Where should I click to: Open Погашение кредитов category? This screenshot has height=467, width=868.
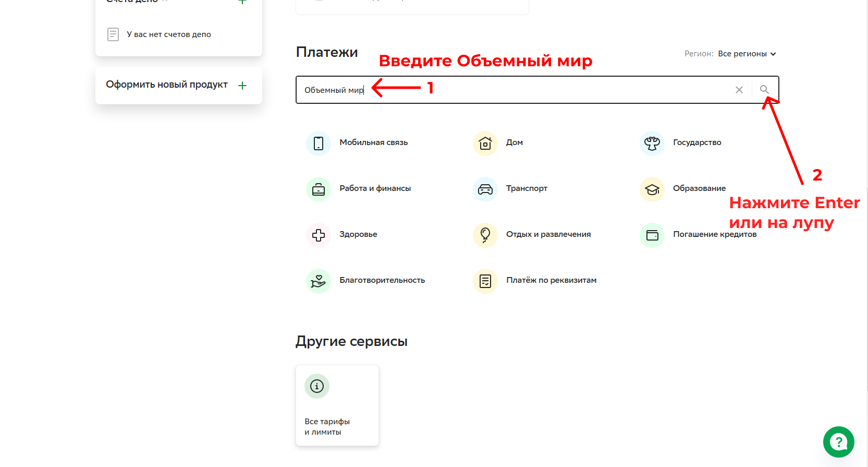tap(715, 234)
